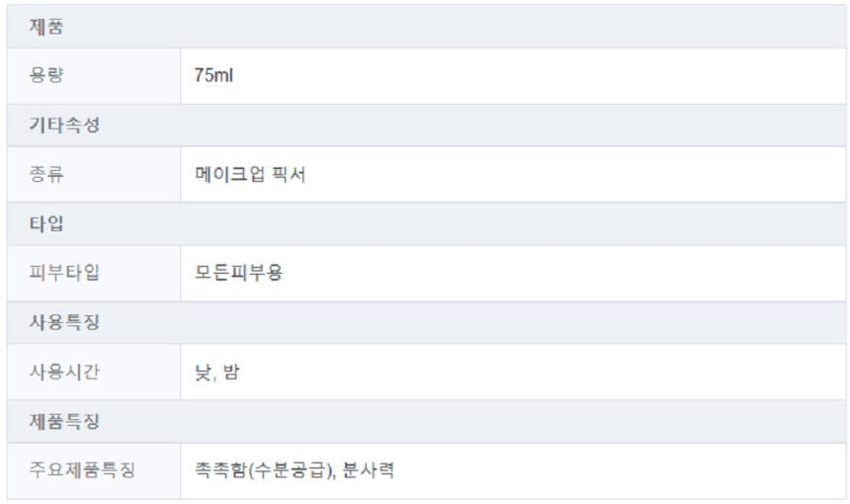Click the 75ml capacity value
850x504 pixels.
[x=213, y=76]
